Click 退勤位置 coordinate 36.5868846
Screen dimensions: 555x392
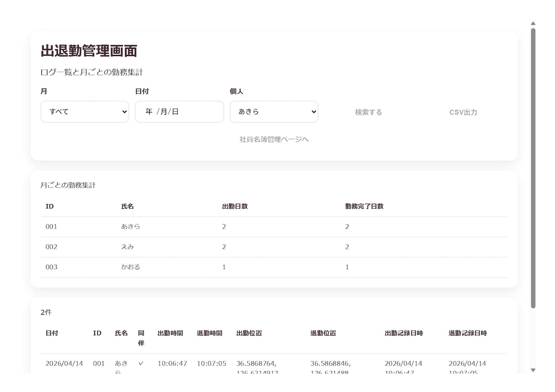pyautogui.click(x=331, y=364)
